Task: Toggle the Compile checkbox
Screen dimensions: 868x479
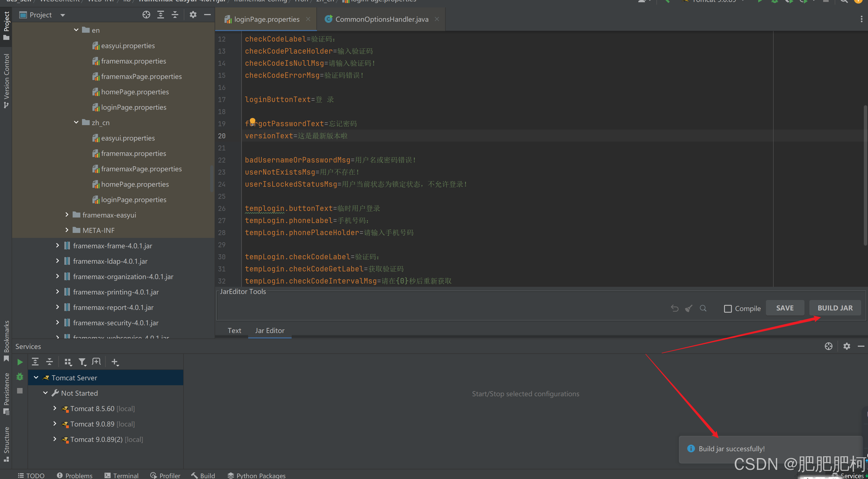Action: coord(728,309)
